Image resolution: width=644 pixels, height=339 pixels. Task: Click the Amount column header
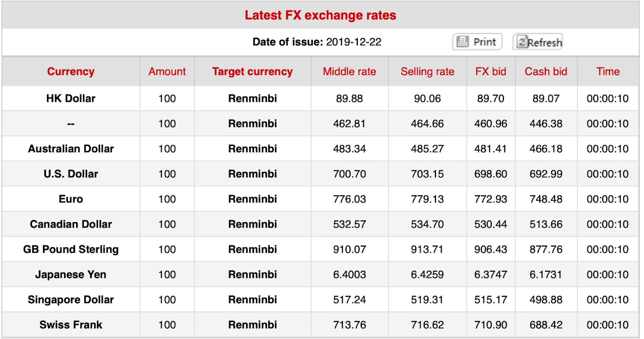click(167, 71)
